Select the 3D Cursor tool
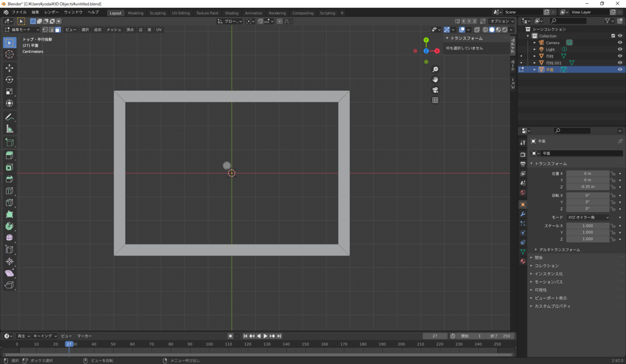This screenshot has height=364, width=626. coord(9,54)
